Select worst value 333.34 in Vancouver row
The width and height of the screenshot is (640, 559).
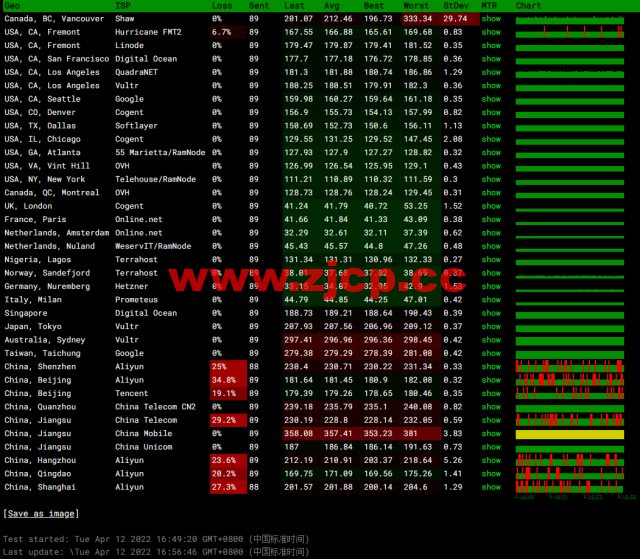pos(418,19)
